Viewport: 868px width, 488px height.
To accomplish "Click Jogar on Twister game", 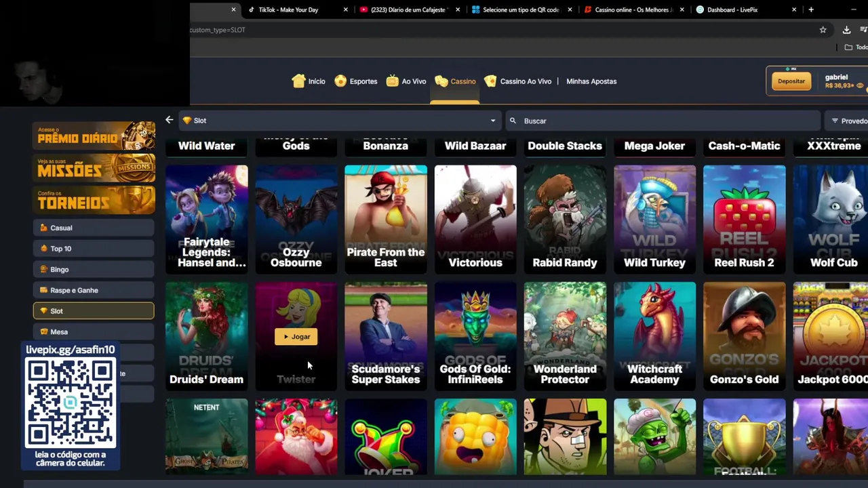I will (296, 337).
